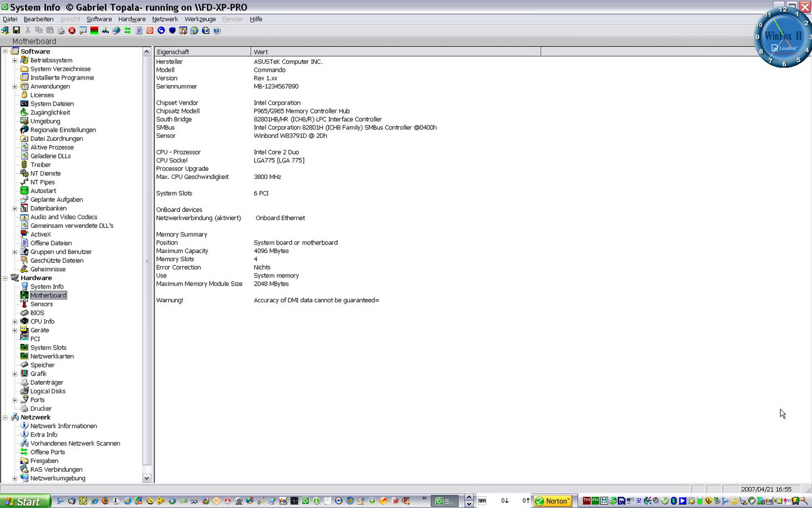812x508 pixels.
Task: Open Drucker tree entry
Action: tap(41, 409)
